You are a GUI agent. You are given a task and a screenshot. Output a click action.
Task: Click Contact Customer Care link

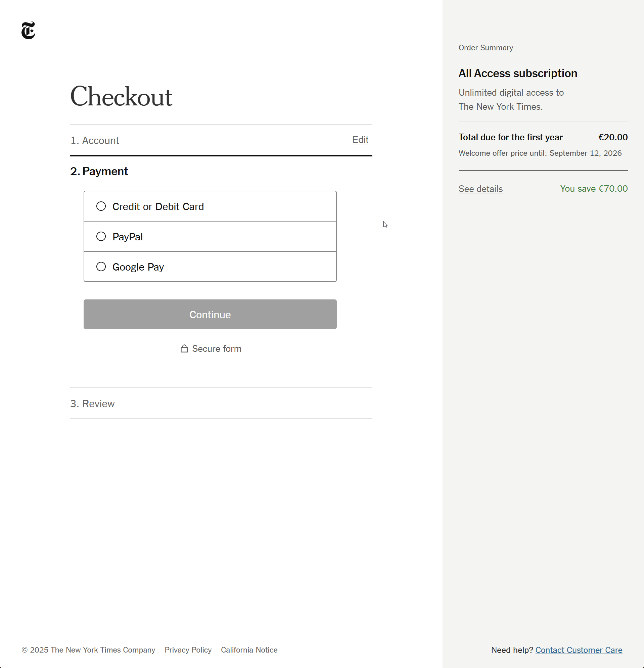579,650
